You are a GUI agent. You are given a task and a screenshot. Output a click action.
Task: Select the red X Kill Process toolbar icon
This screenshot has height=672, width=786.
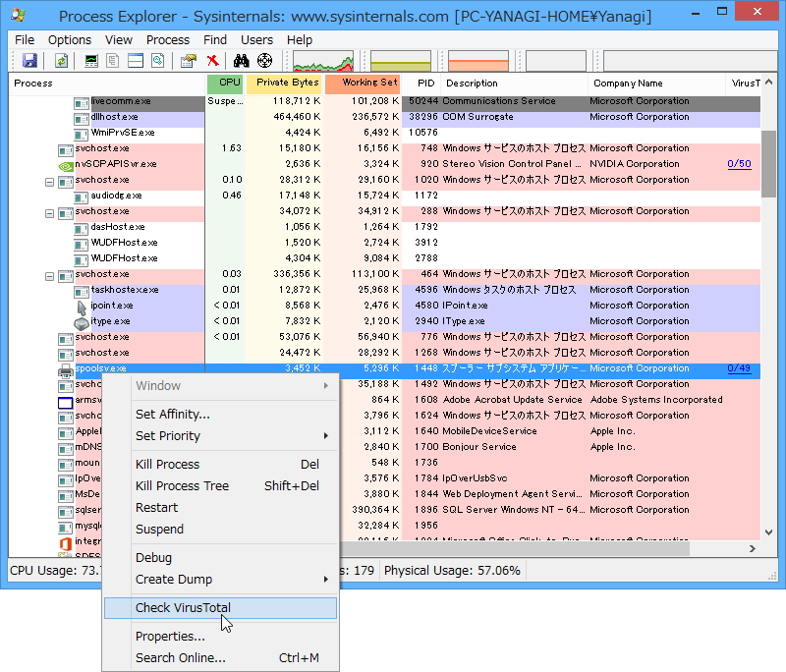click(x=212, y=59)
